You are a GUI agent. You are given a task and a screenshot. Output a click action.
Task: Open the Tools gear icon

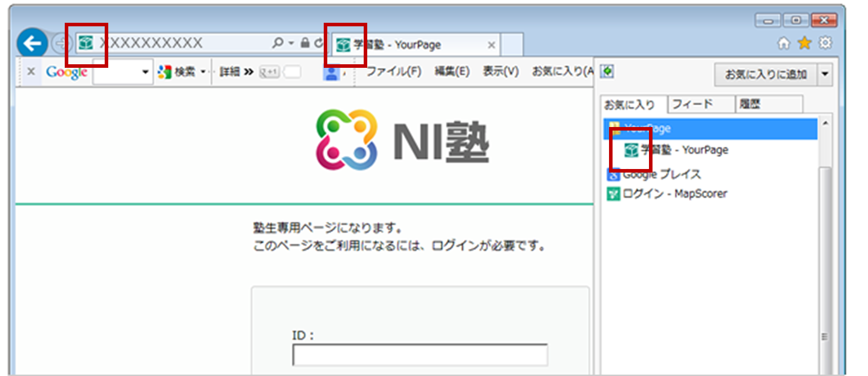pos(826,43)
